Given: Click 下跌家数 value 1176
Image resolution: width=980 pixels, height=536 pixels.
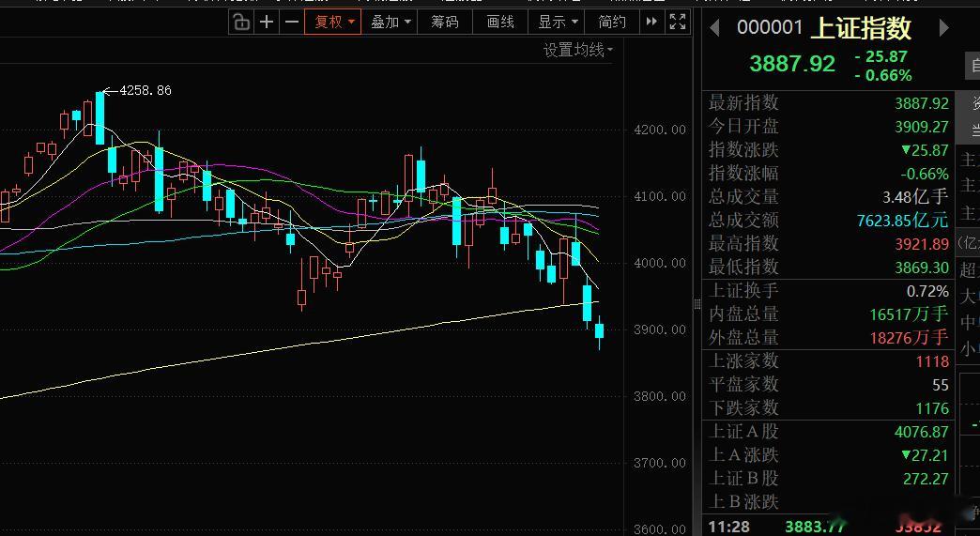Looking at the screenshot, I should (x=932, y=408).
